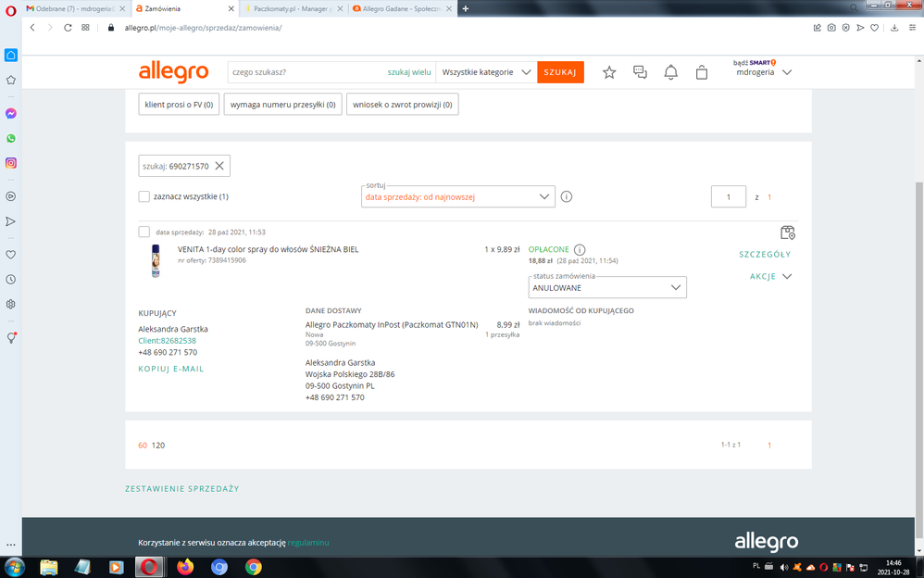The width and height of the screenshot is (924, 578).
Task: Expand the AKCJE menu
Action: [771, 277]
